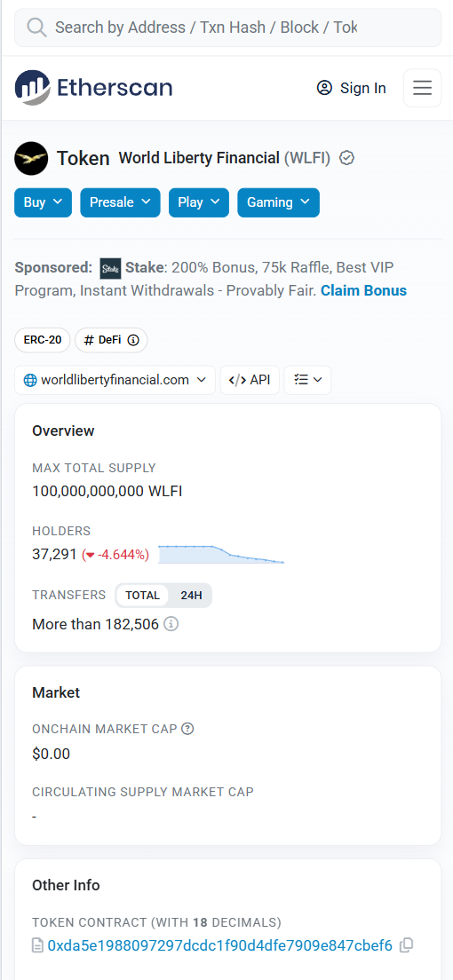
Task: Click the Claim Bonus sponsored link
Action: click(x=363, y=290)
